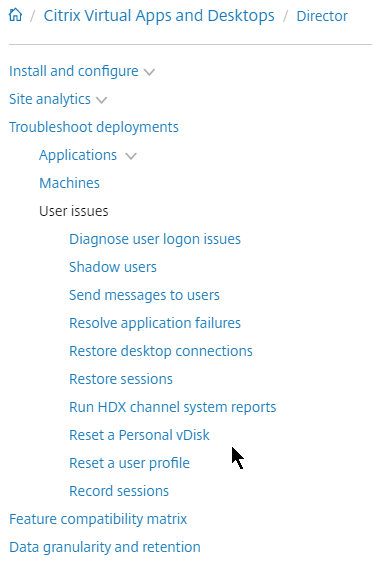The height and width of the screenshot is (567, 376).
Task: Open the Restore sessions page
Action: tap(121, 379)
